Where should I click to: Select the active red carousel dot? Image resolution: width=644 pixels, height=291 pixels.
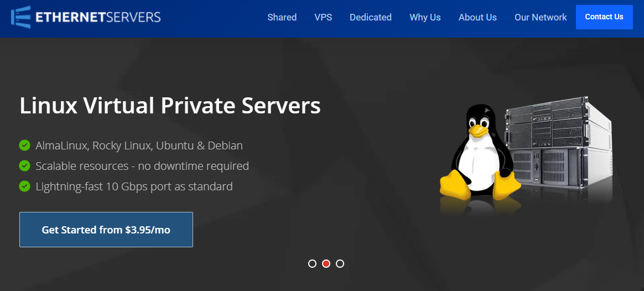326,263
